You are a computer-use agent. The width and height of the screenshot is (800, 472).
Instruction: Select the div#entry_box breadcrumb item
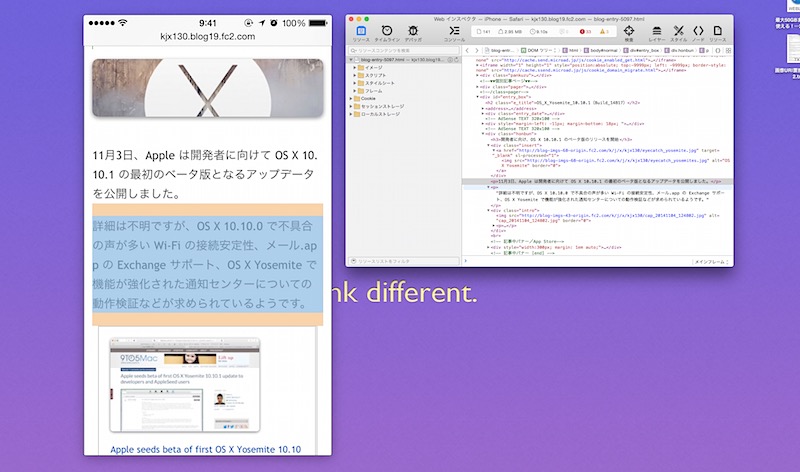[x=641, y=51]
